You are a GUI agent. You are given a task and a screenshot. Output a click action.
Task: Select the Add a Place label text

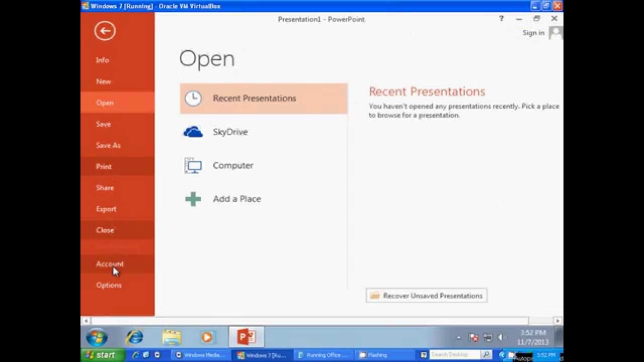click(237, 199)
